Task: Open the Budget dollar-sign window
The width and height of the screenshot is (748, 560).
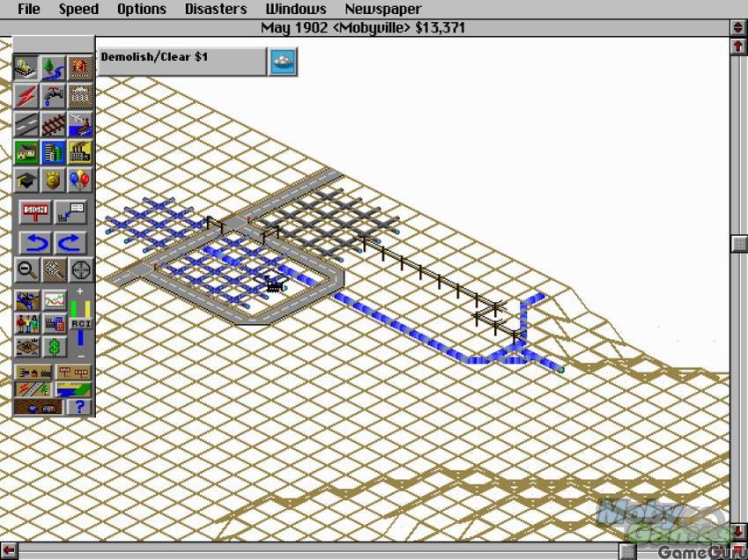Action: tap(55, 347)
